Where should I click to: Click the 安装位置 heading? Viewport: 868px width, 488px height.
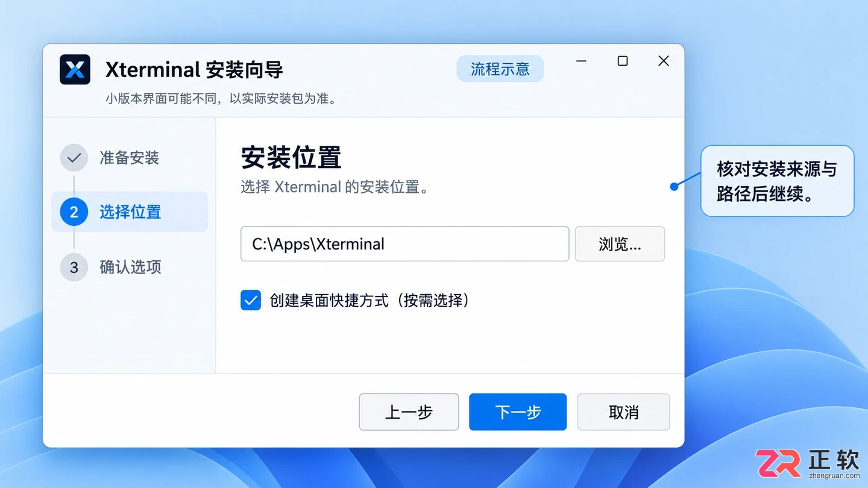pyautogui.click(x=291, y=158)
